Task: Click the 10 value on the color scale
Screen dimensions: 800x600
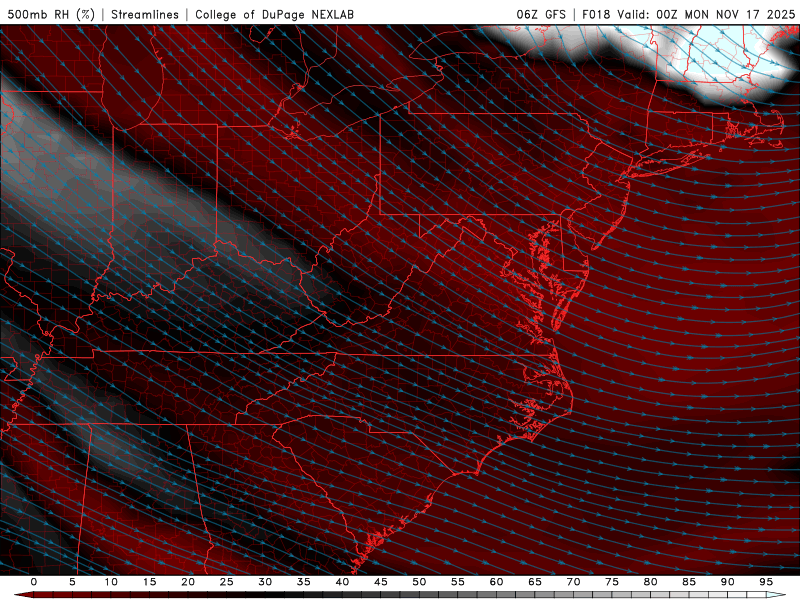Action: [111, 582]
